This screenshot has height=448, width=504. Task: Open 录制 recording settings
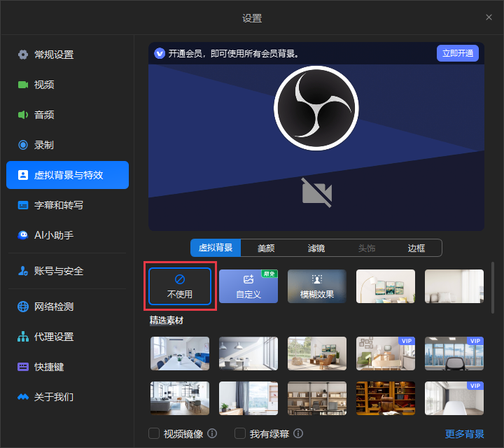44,145
